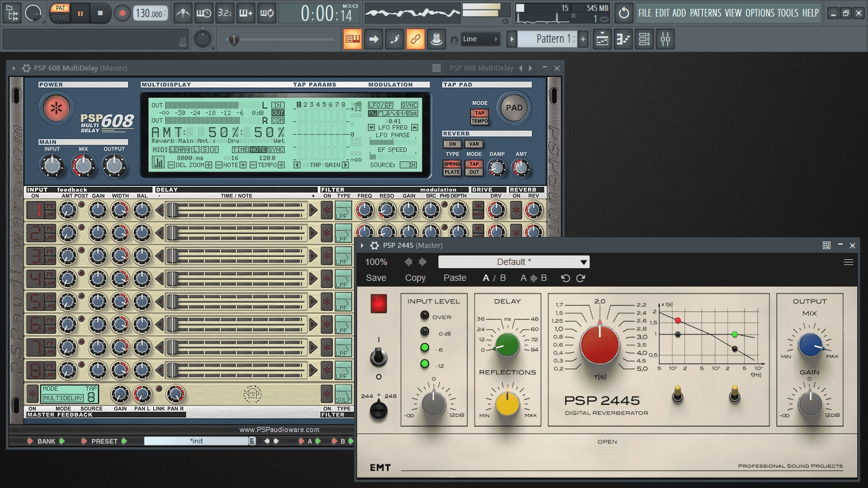Open the mixer view icon
The width and height of the screenshot is (868, 488).
665,39
